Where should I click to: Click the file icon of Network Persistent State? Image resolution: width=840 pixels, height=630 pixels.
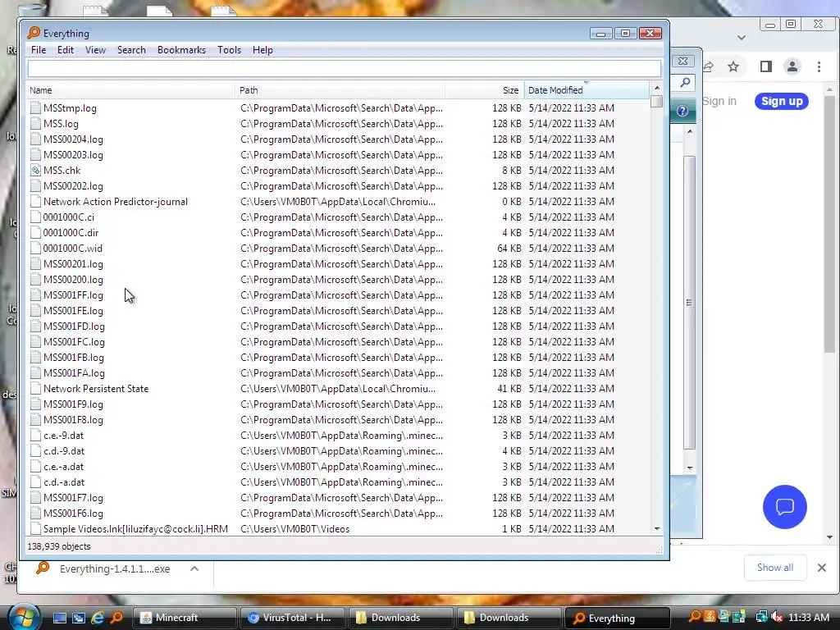pyautogui.click(x=35, y=388)
